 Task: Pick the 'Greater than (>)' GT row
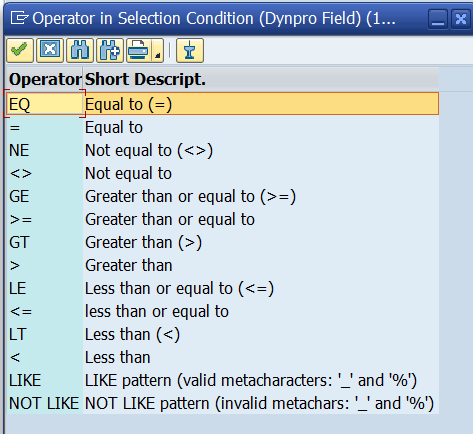pos(222,242)
